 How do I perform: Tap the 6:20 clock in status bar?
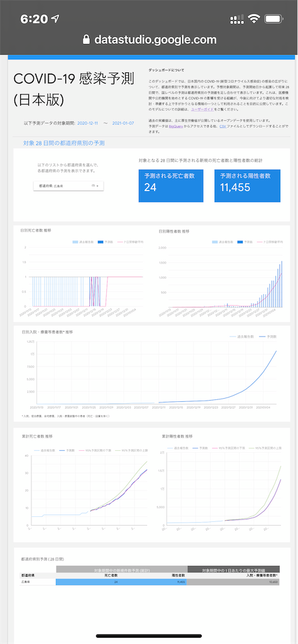pos(34,19)
